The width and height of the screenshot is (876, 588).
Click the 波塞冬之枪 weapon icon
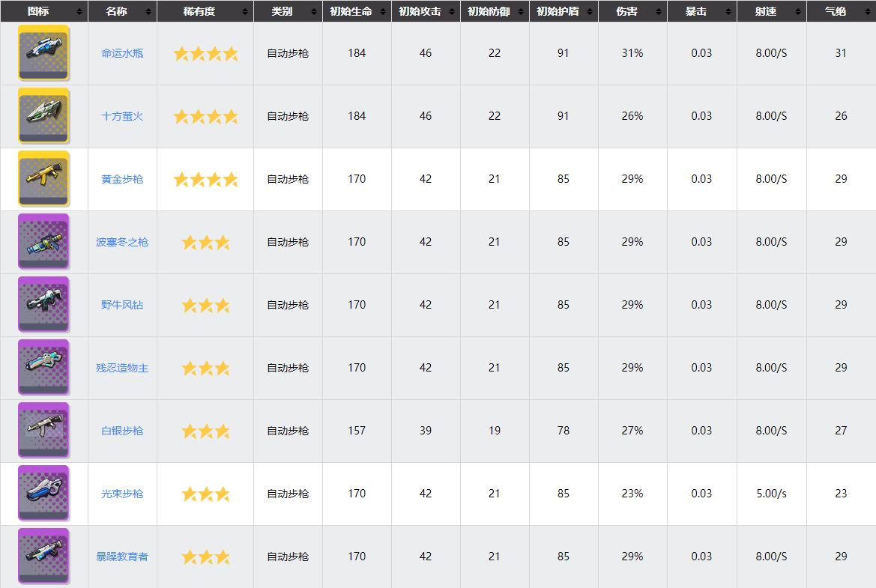click(43, 242)
